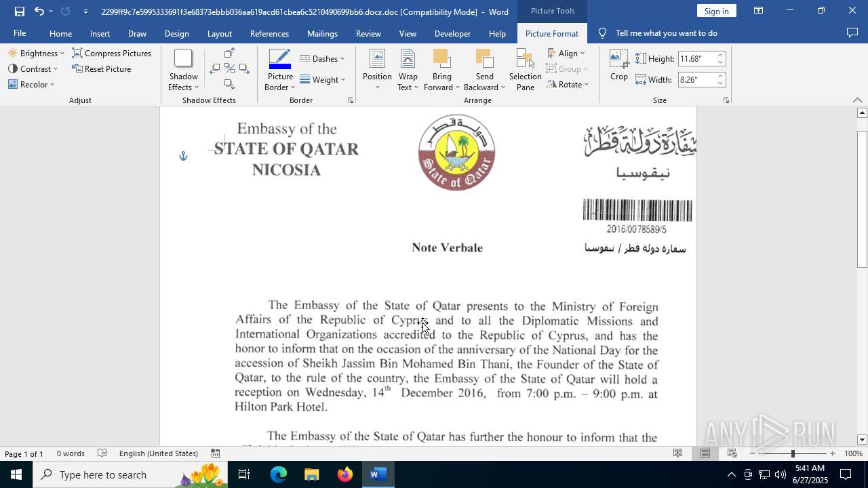Expand the Weight dropdown
This screenshot has height=488, width=868.
coord(322,79)
